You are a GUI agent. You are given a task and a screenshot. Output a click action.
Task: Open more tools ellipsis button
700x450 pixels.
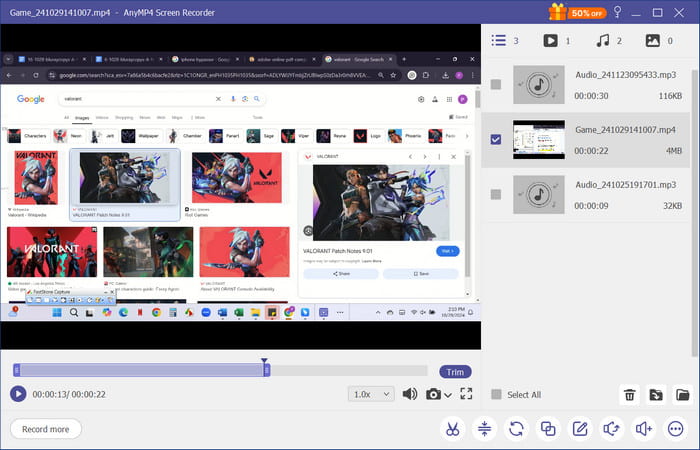pyautogui.click(x=675, y=429)
